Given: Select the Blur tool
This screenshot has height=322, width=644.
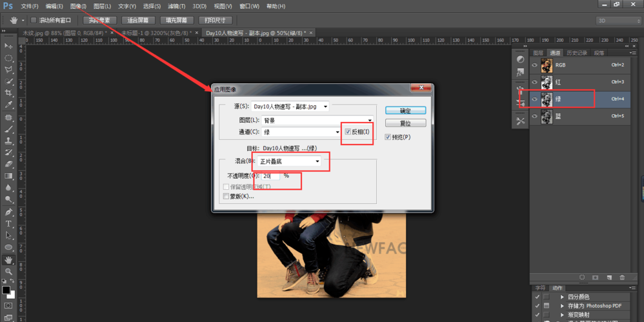Looking at the screenshot, I should [x=8, y=188].
